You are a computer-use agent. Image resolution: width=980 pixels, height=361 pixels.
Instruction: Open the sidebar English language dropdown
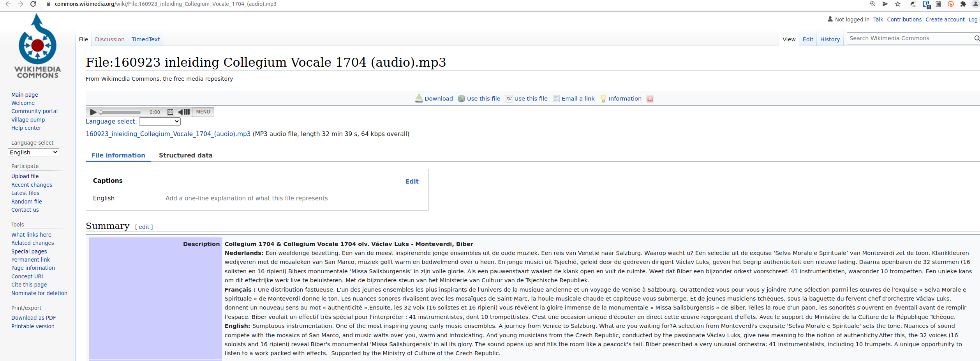tap(33, 152)
